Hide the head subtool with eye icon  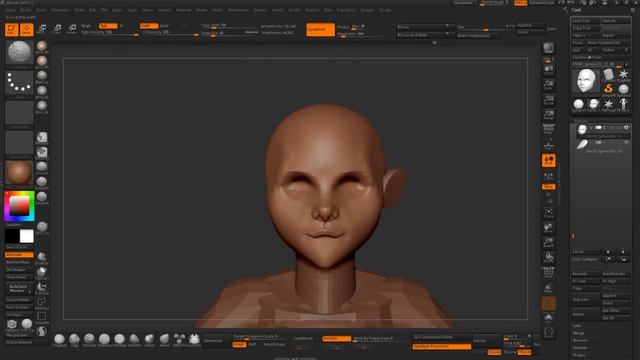627,128
